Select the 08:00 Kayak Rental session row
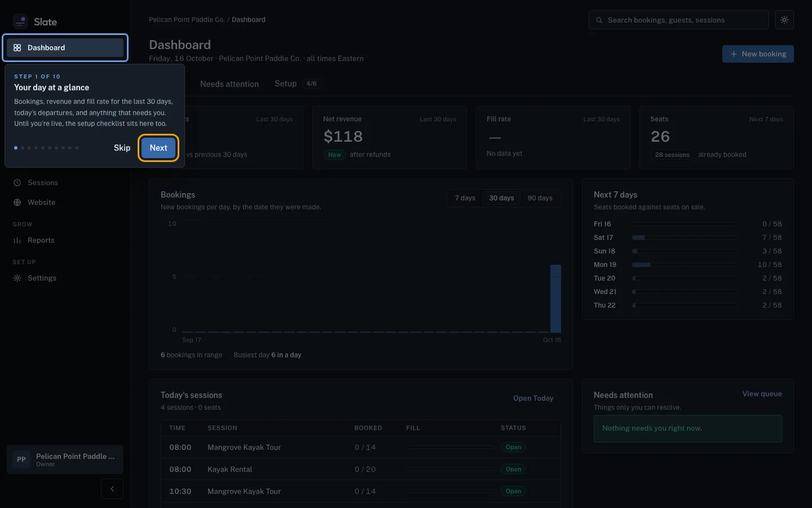This screenshot has height=508, width=812. point(361,470)
